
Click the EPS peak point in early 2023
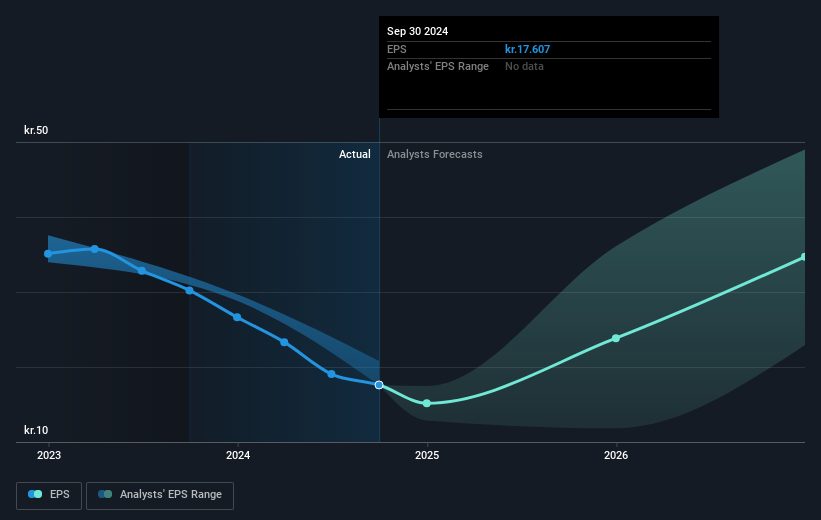click(x=94, y=249)
